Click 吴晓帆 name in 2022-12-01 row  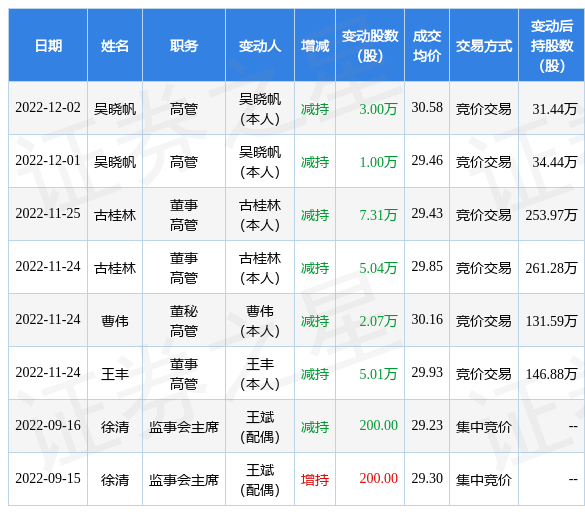click(115, 162)
